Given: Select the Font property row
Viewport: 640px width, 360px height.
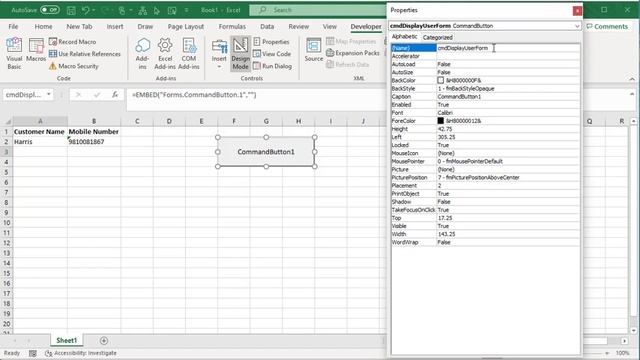Looking at the screenshot, I should pyautogui.click(x=485, y=113).
